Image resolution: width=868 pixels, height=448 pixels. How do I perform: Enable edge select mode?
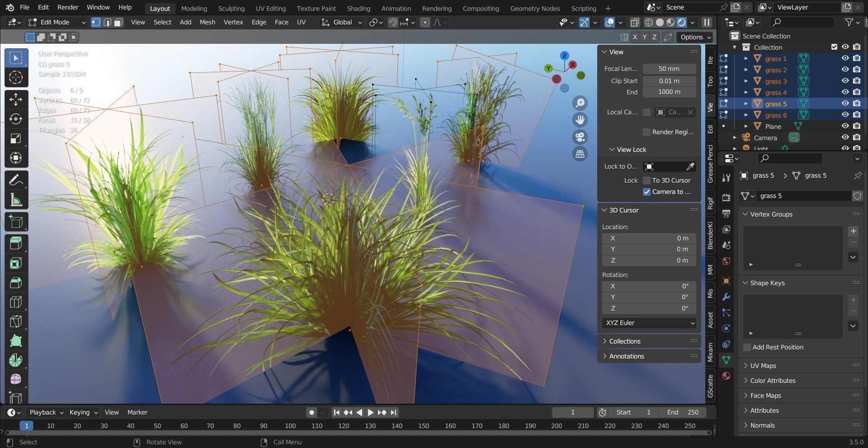tap(107, 22)
